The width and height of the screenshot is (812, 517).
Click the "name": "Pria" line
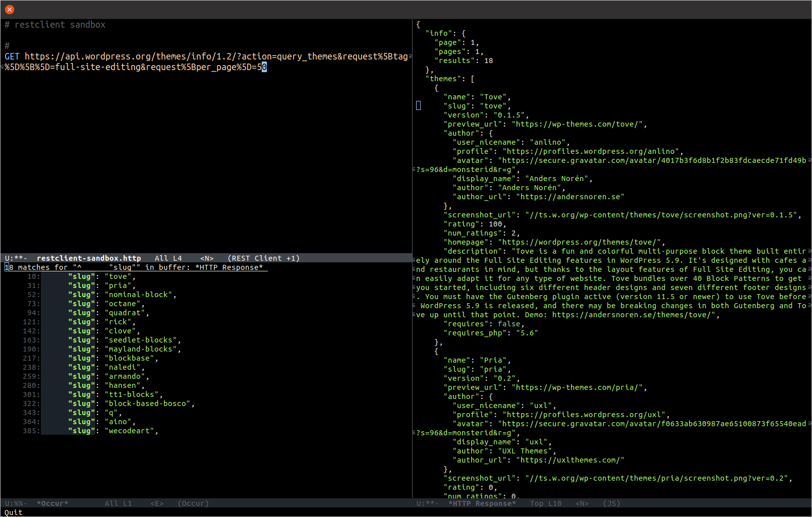(477, 360)
